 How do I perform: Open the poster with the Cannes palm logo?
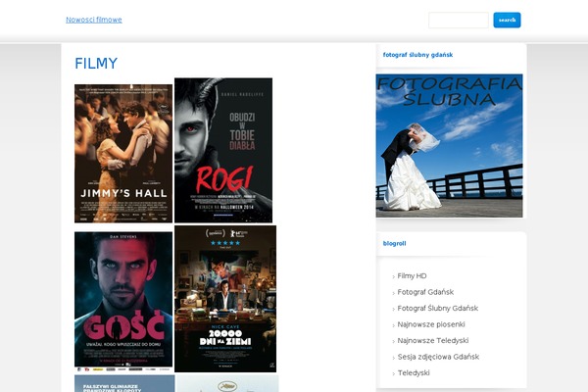(x=227, y=384)
